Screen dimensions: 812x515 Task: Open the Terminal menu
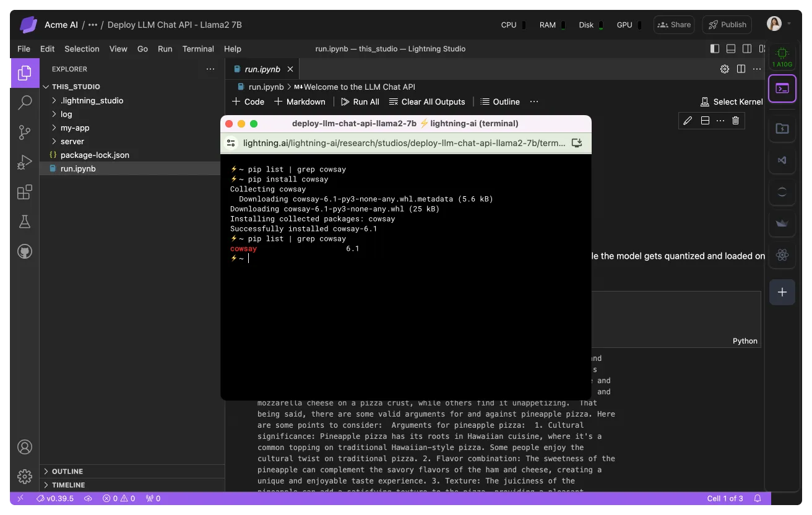pyautogui.click(x=198, y=49)
